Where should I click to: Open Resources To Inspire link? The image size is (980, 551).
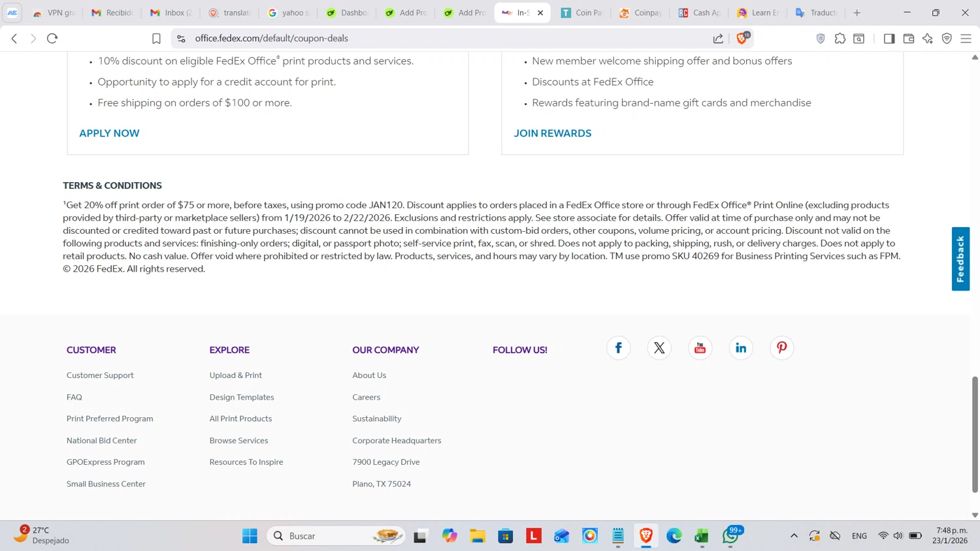click(x=246, y=462)
